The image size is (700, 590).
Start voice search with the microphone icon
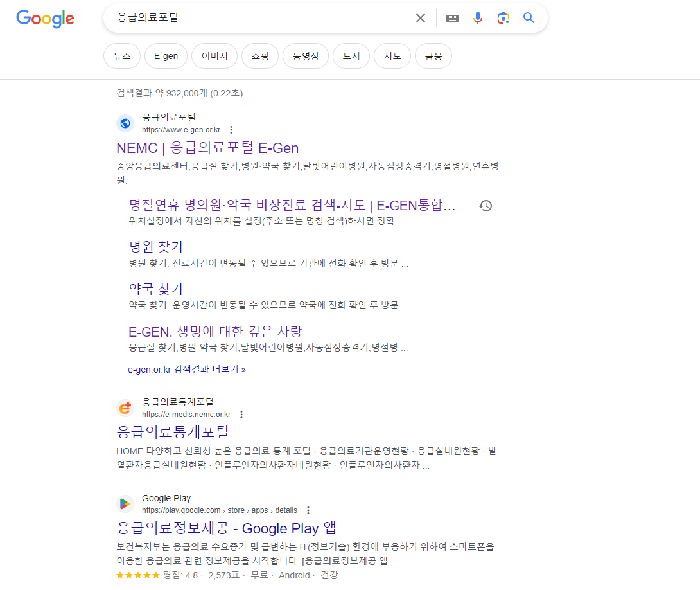478,18
